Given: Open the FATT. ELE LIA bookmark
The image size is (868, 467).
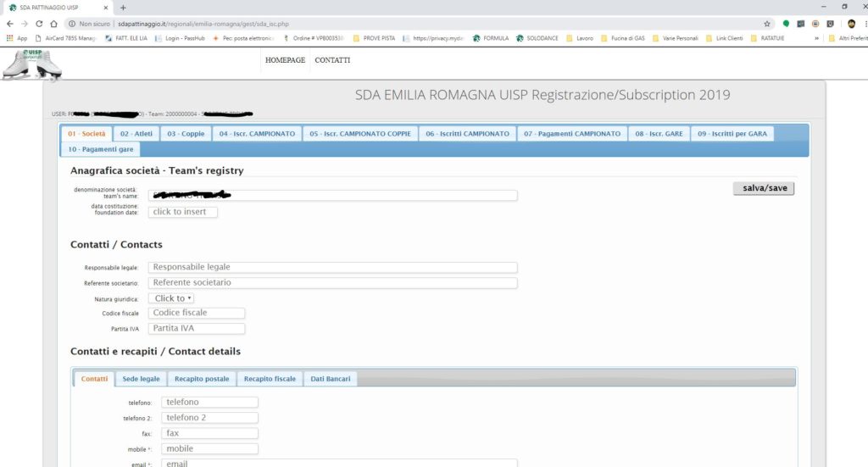Looking at the screenshot, I should pos(126,38).
